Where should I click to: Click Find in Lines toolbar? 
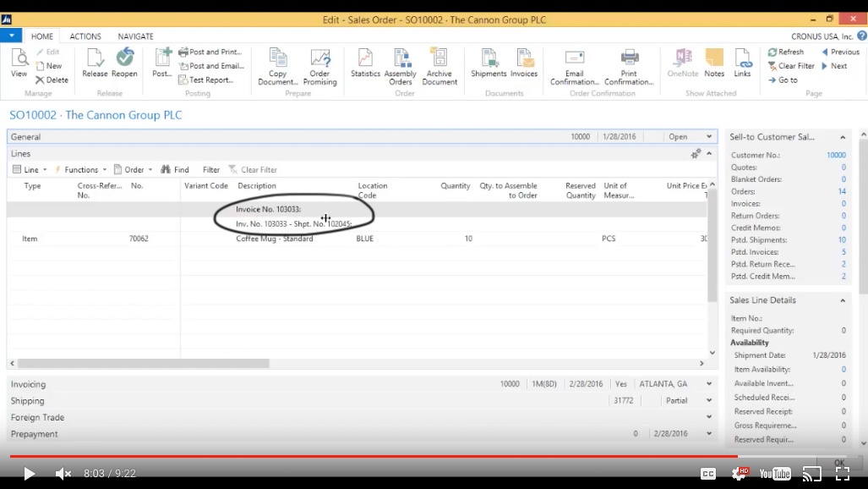point(175,170)
